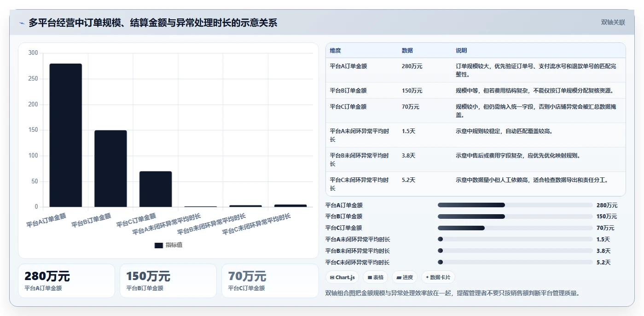The height and width of the screenshot is (316, 644).
Task: Click the 维度 column header
Action: (x=336, y=51)
